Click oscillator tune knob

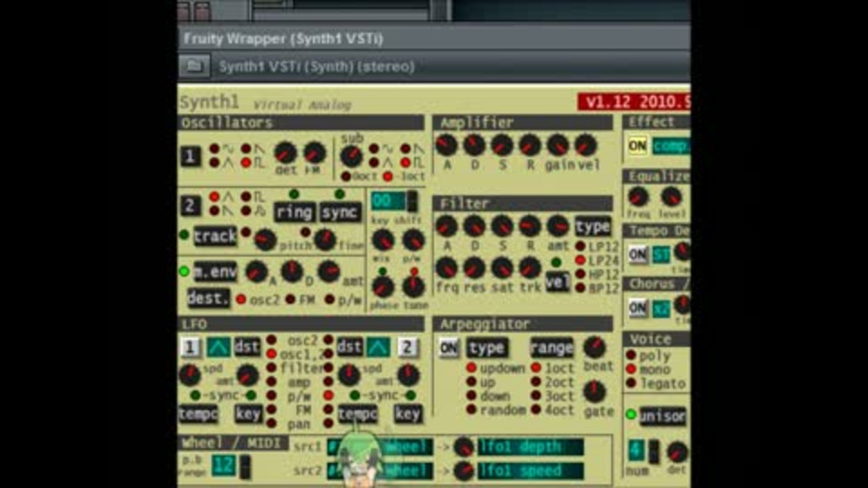[413, 286]
